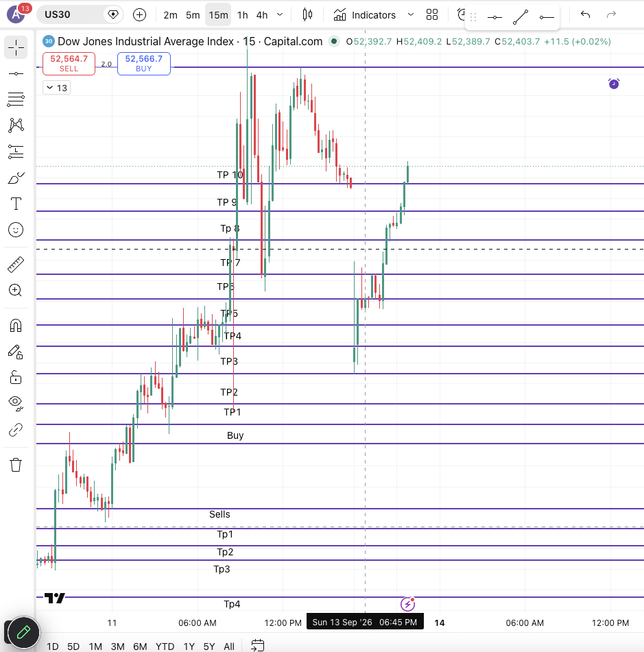The image size is (644, 652).
Task: Collapse the indicator legend showing 13
Action: (x=56, y=88)
